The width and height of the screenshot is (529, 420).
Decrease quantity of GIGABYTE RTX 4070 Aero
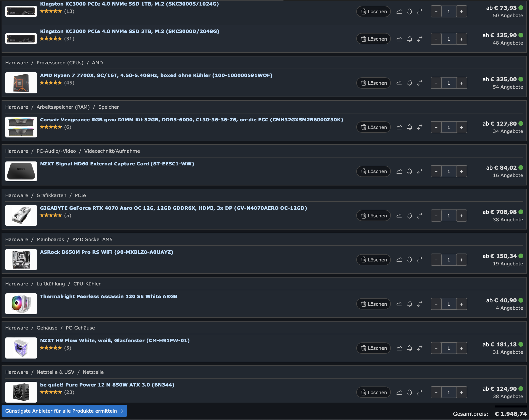[436, 216]
